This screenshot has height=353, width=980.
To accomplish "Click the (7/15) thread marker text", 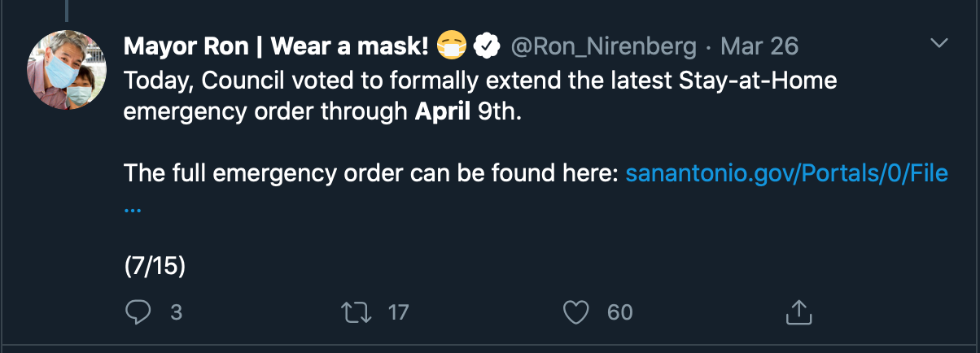I will click(155, 266).
